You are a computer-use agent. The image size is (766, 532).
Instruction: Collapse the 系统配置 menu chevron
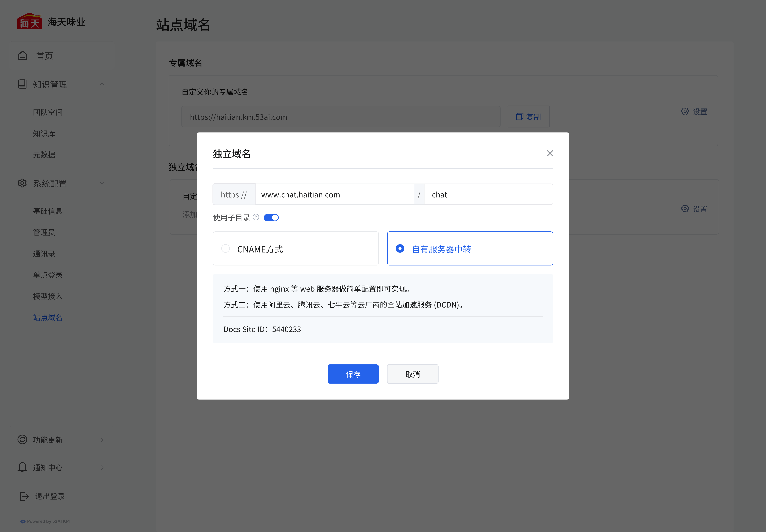click(x=102, y=183)
